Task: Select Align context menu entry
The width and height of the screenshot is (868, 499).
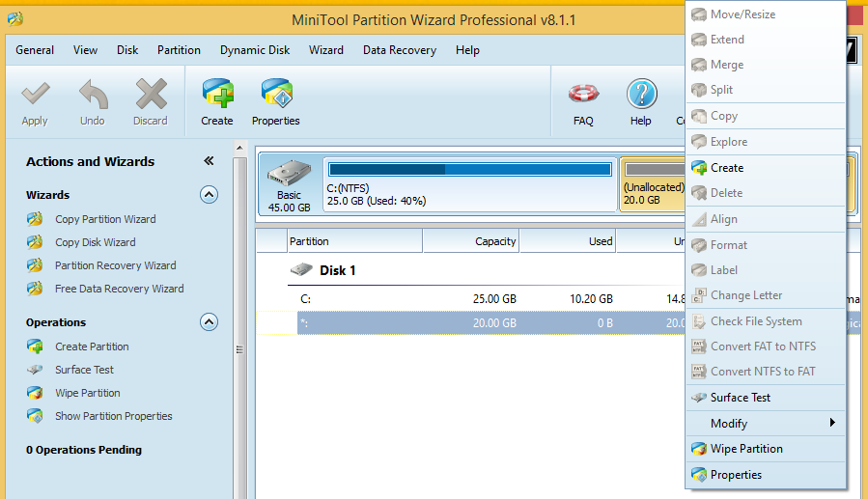Action: (x=767, y=219)
